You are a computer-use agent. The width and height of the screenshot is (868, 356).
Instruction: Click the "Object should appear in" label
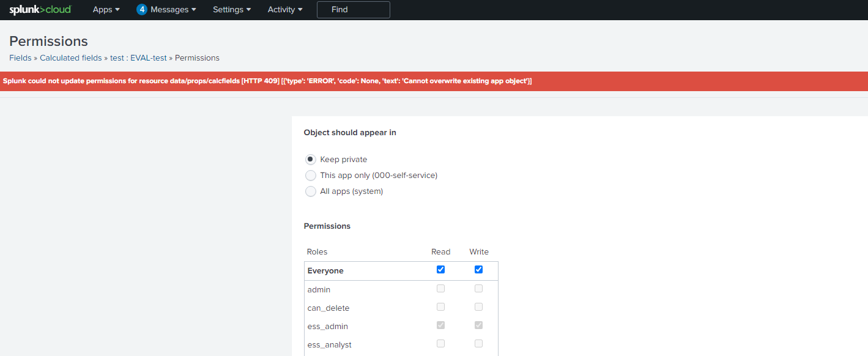pos(350,133)
